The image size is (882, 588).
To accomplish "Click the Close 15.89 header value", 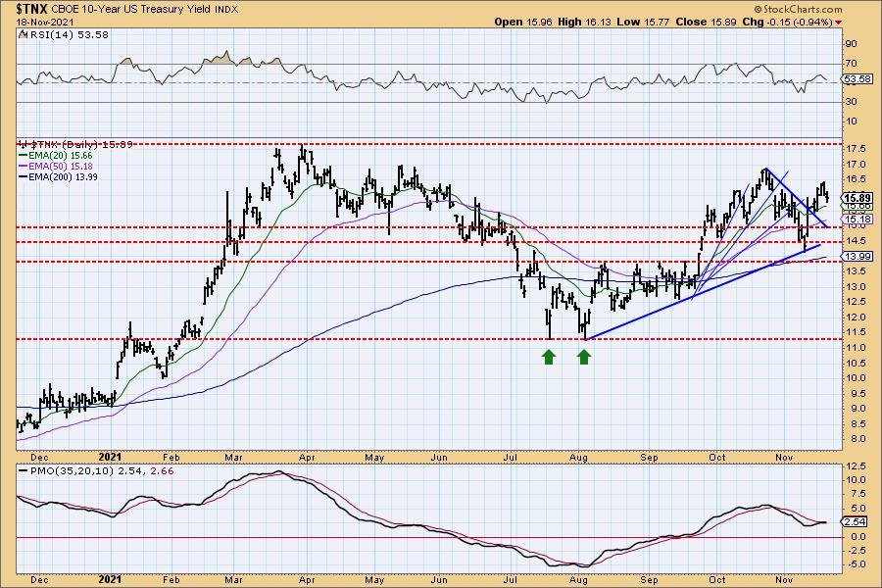I will (706, 22).
